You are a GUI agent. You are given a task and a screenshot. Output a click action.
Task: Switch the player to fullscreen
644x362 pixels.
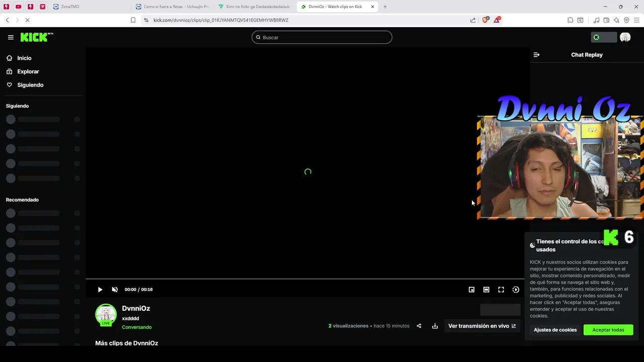[x=501, y=290]
